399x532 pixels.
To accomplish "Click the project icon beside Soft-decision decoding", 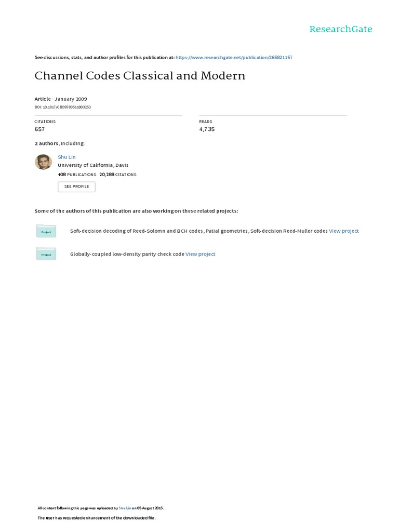I will [46, 231].
